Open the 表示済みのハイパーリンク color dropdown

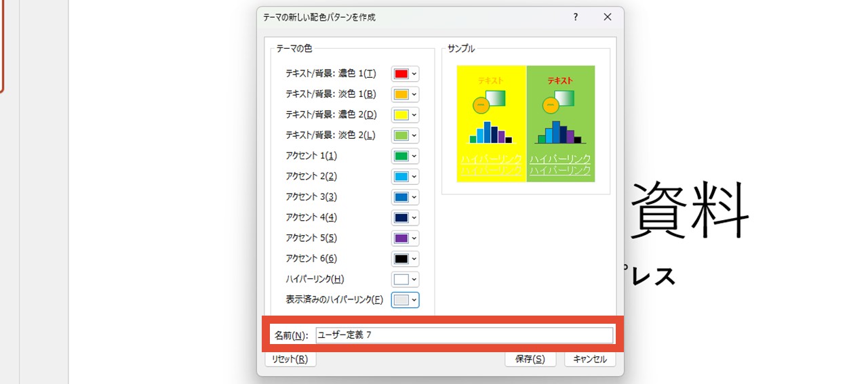[406, 300]
